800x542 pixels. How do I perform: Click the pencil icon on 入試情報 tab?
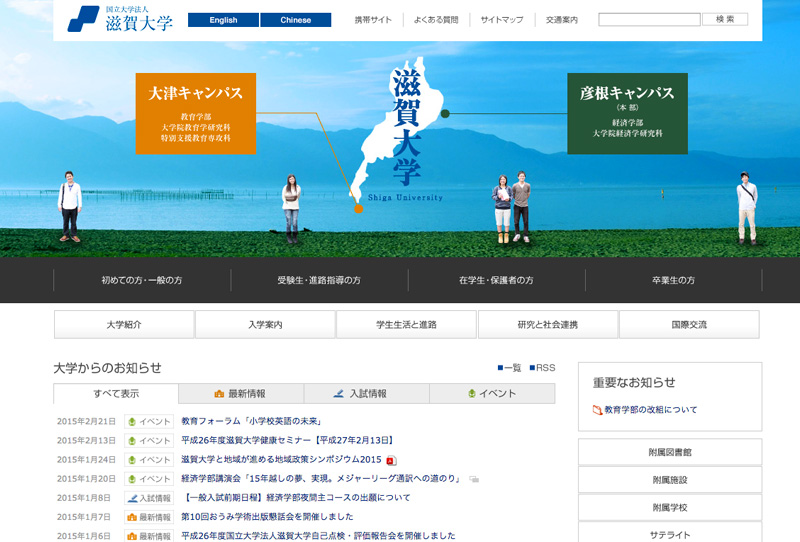338,393
